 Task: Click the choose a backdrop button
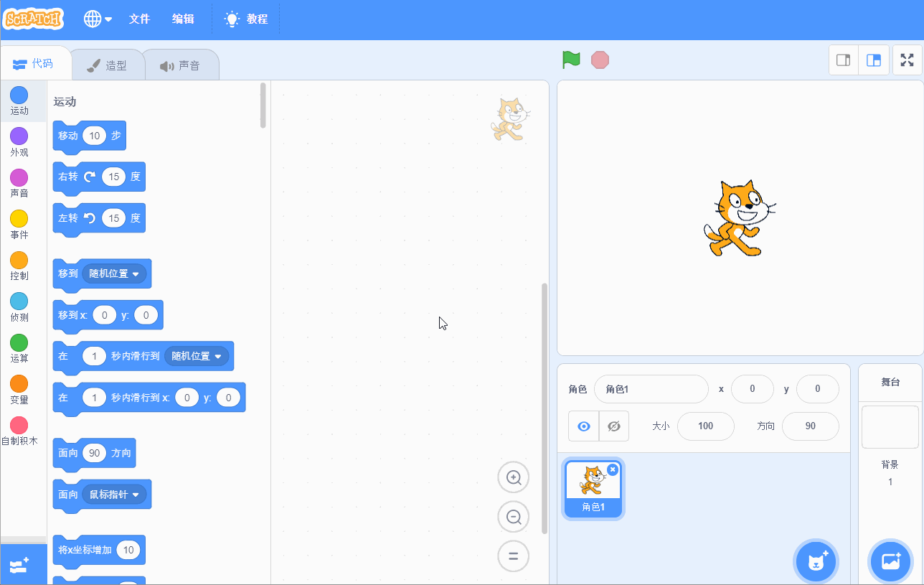(890, 561)
